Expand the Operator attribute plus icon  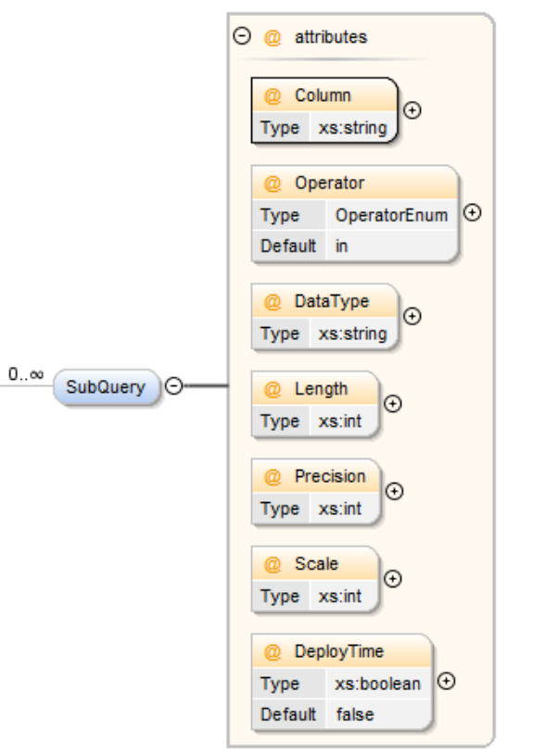click(472, 213)
